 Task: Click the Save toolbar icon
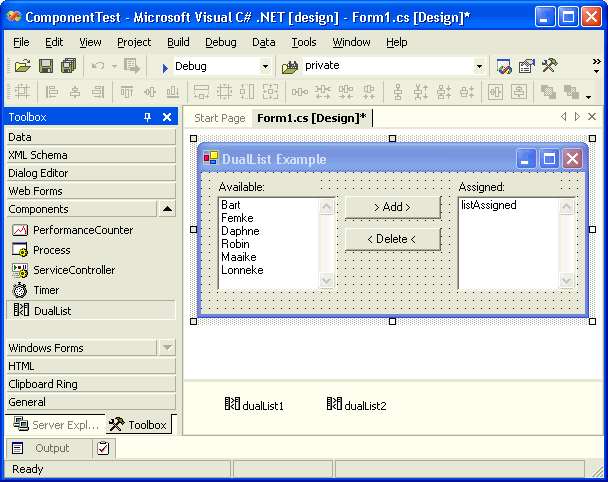tap(46, 66)
